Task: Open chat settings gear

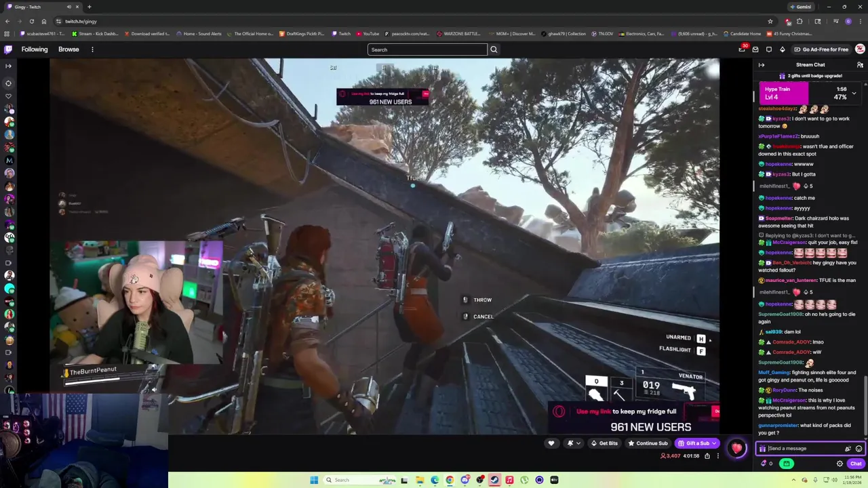Action: pyautogui.click(x=840, y=464)
